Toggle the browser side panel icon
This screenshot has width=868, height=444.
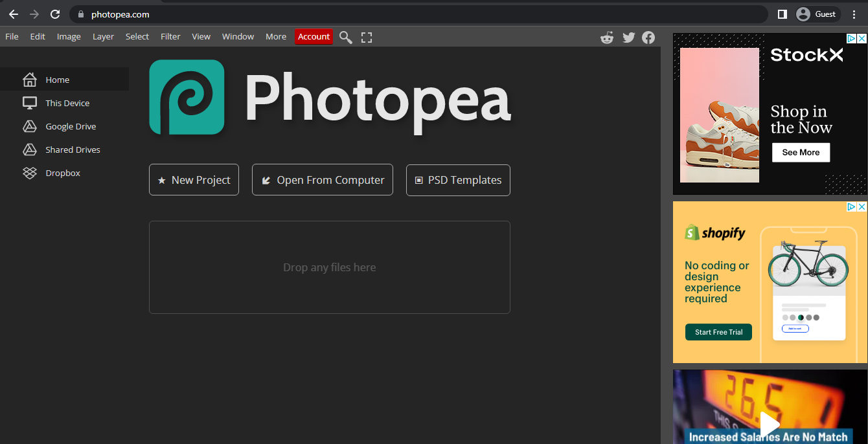coord(782,14)
